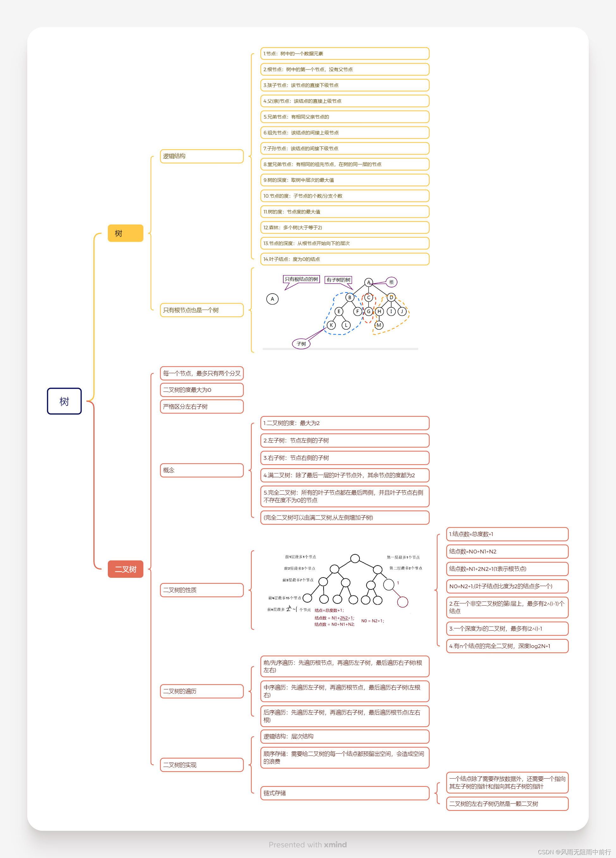Select the 概念 topic node

[x=201, y=470]
